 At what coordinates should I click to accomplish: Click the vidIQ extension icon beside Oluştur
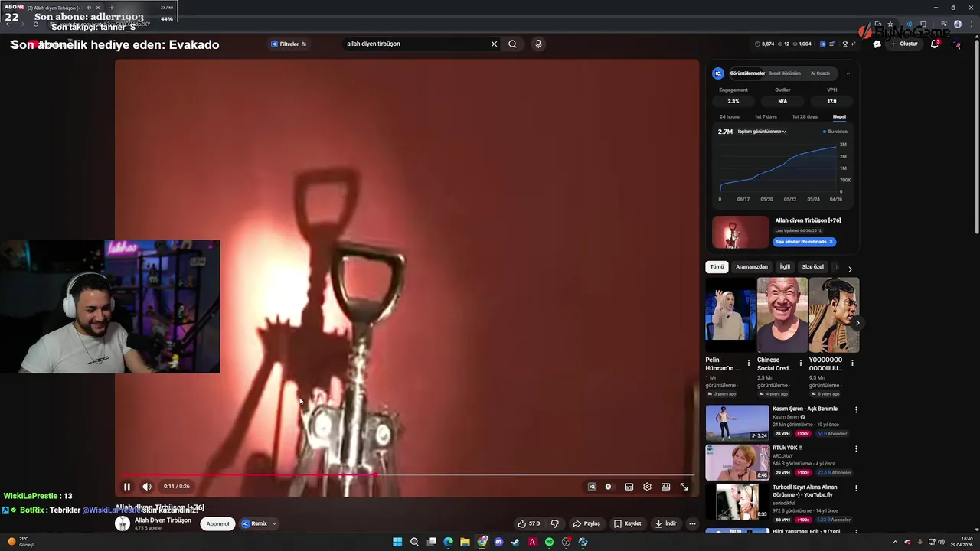[877, 44]
